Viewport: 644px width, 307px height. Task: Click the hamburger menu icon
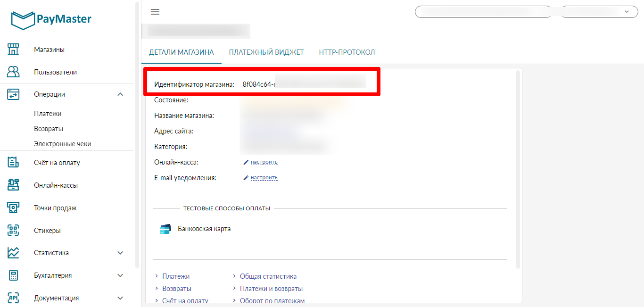point(155,12)
